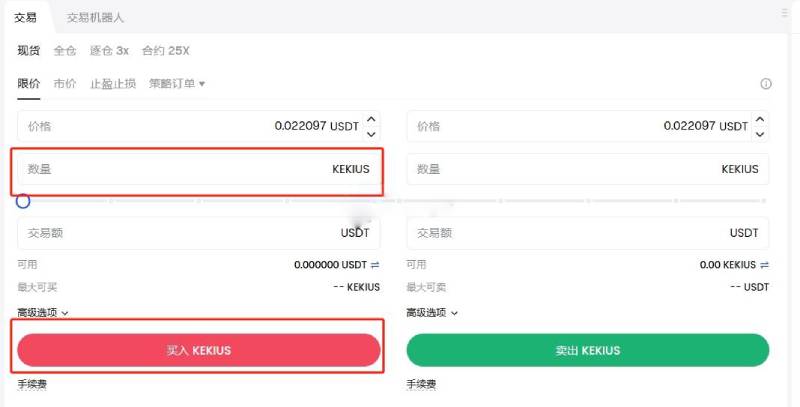
Task: Click transfer icon next to available KEKIUS
Action: pos(764,265)
